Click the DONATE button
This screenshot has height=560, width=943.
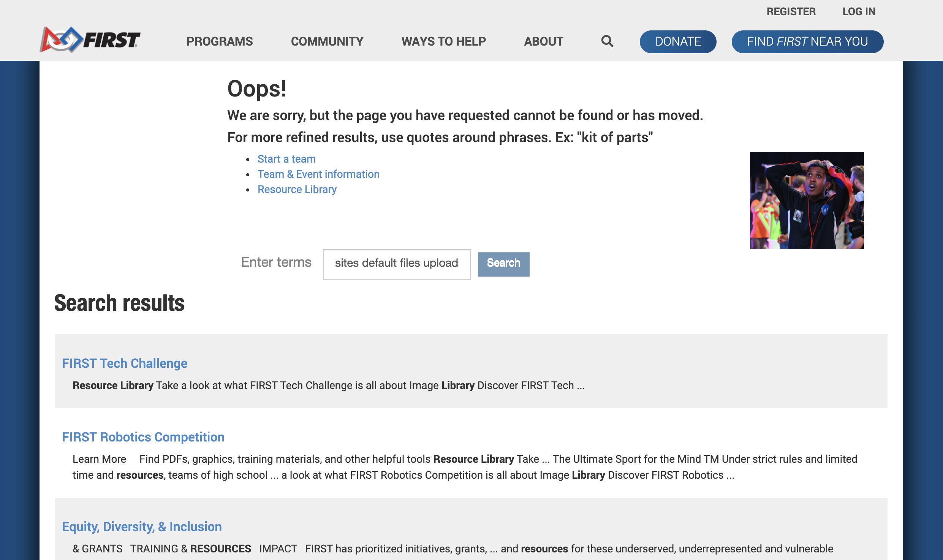(678, 41)
